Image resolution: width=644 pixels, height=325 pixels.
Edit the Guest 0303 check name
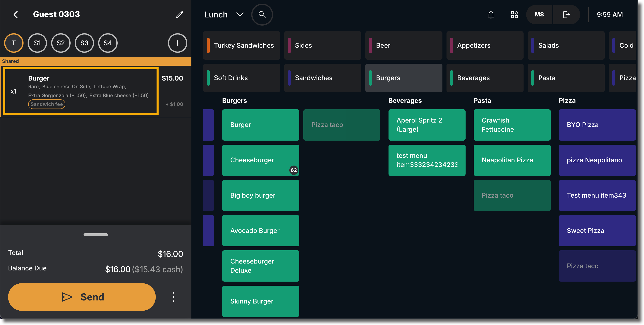(x=179, y=15)
